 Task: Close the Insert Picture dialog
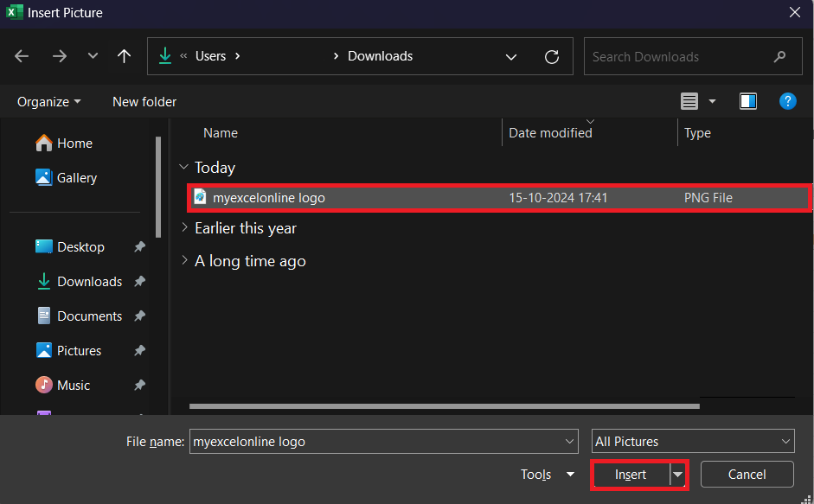pos(794,12)
